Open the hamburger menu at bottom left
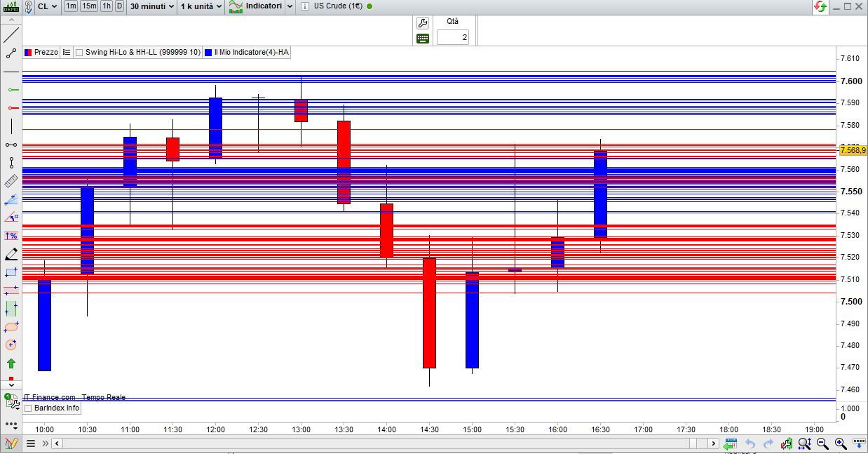The image size is (868, 454). click(31, 443)
